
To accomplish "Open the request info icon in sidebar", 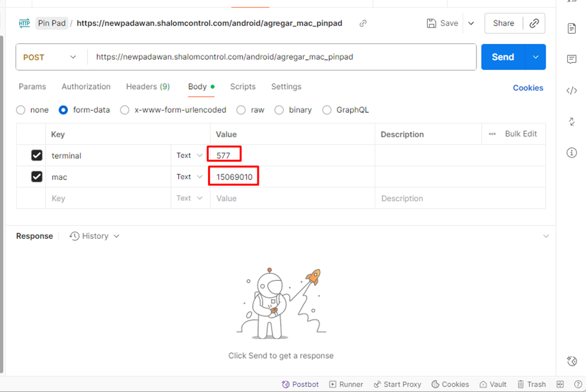I will pos(572,153).
